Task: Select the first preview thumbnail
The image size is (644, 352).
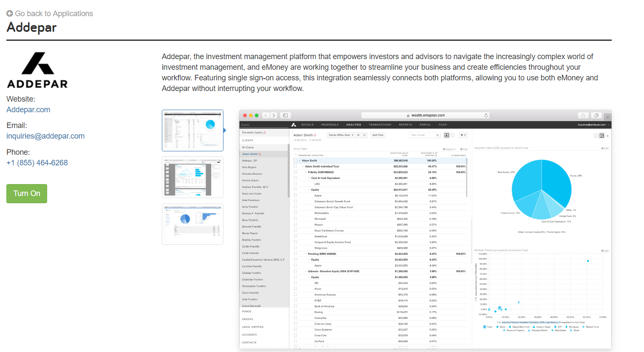Action: [192, 131]
